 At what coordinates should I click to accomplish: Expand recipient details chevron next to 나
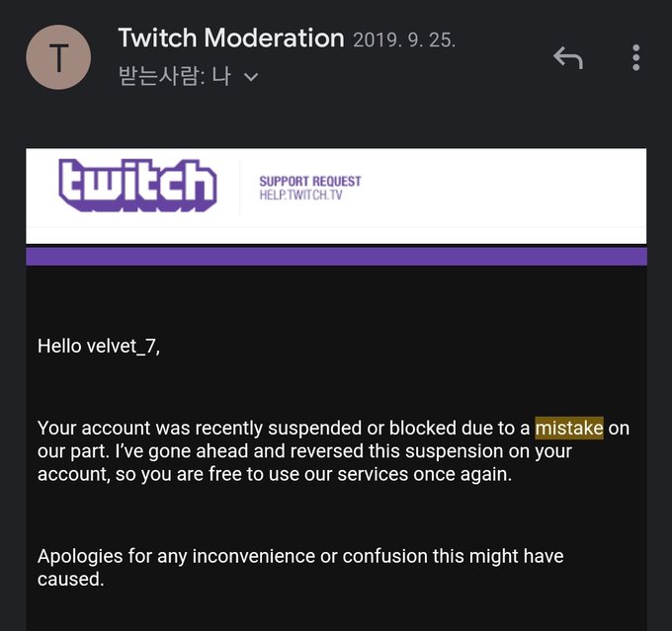point(251,77)
